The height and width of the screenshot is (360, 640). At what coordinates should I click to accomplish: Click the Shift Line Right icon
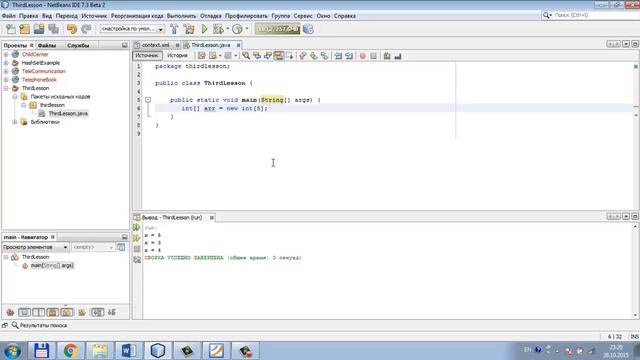point(349,56)
